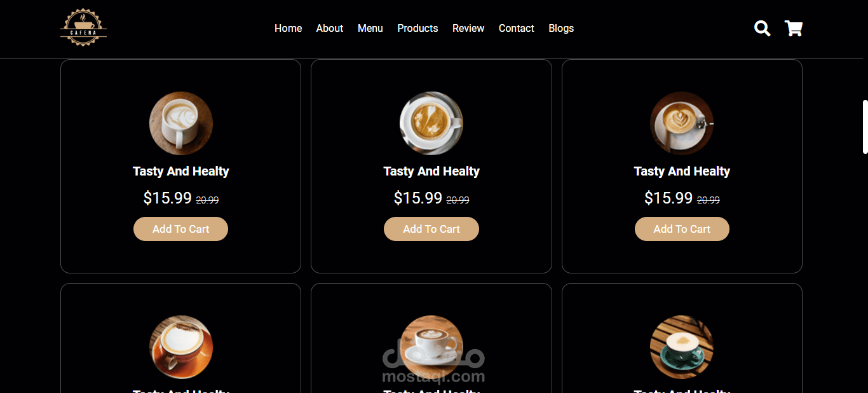This screenshot has height=393, width=868.
Task: Open the shopping cart icon
Action: [x=794, y=29]
